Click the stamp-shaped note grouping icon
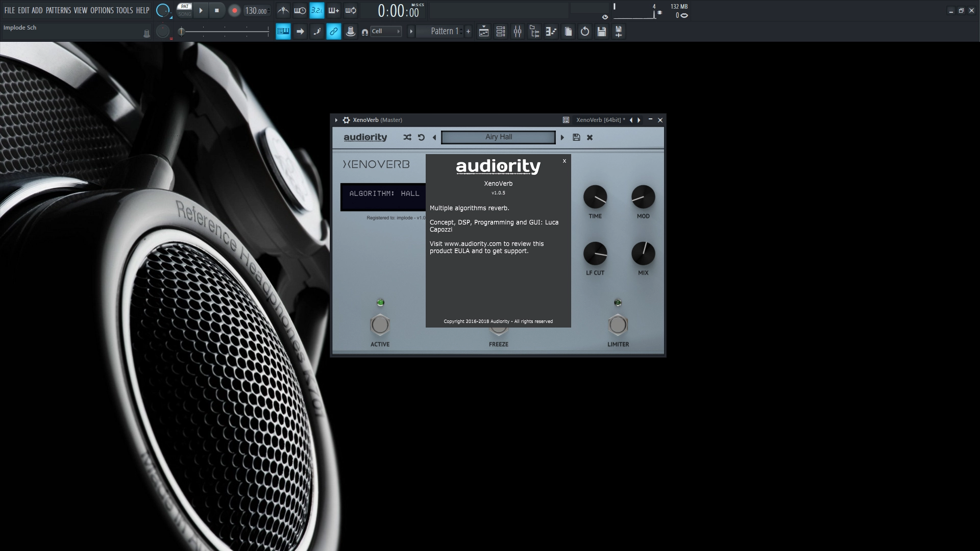 tap(351, 32)
